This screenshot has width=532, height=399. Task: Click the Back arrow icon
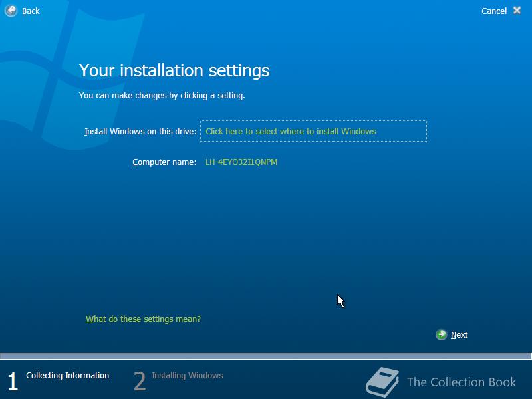(x=11, y=11)
